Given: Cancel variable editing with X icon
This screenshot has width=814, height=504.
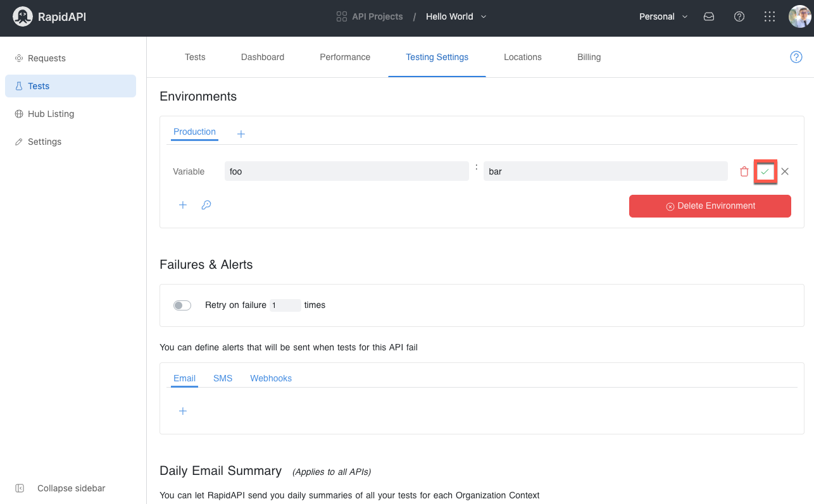Looking at the screenshot, I should 785,171.
